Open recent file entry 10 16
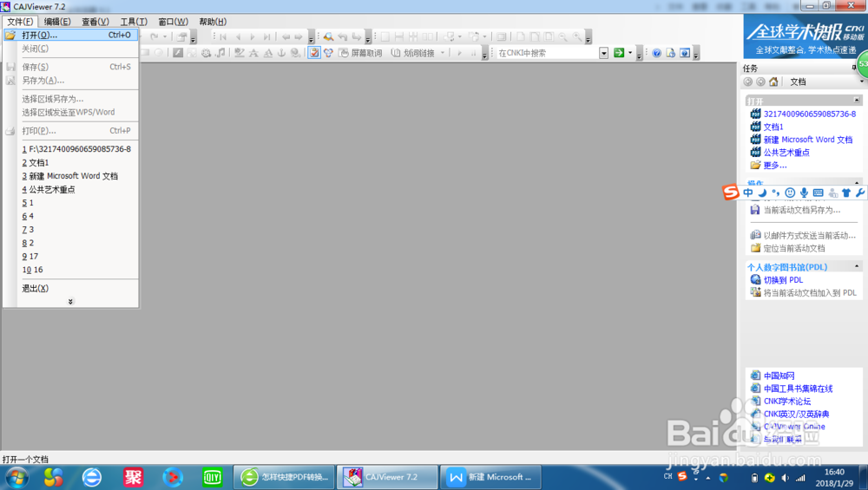Image resolution: width=868 pixels, height=490 pixels. coord(32,270)
